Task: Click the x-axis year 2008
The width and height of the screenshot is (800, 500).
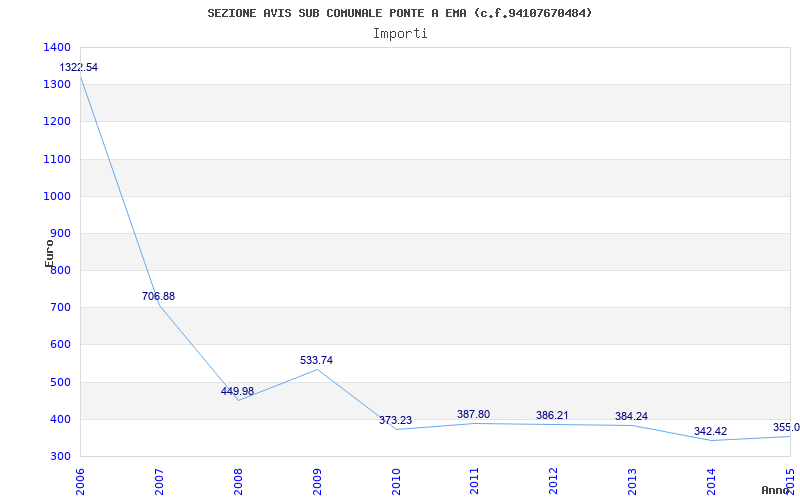Action: [238, 481]
